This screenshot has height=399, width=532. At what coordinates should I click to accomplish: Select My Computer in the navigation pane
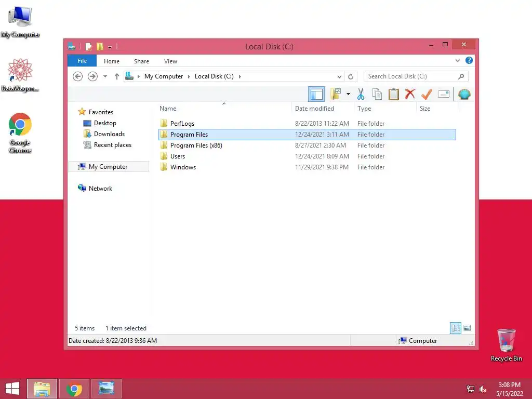(108, 167)
